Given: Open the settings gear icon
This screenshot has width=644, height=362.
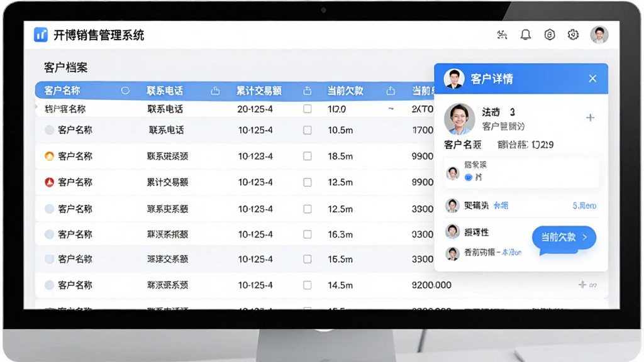Looking at the screenshot, I should coord(574,35).
